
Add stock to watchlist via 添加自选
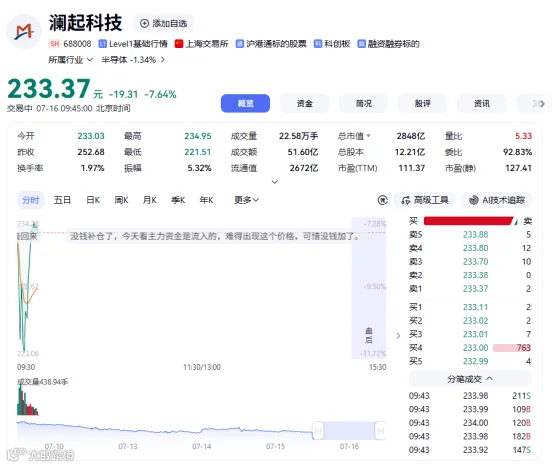163,23
